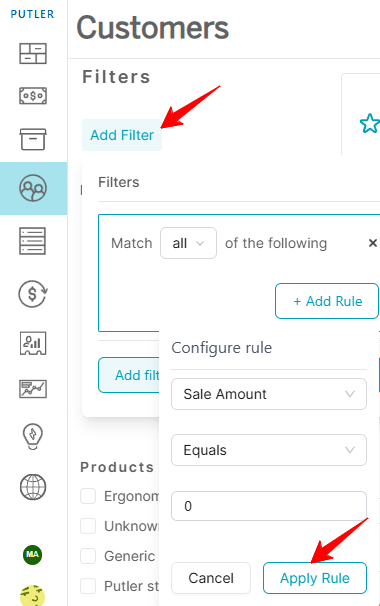380x606 pixels.
Task: Check the Generic product checkbox
Action: point(88,556)
